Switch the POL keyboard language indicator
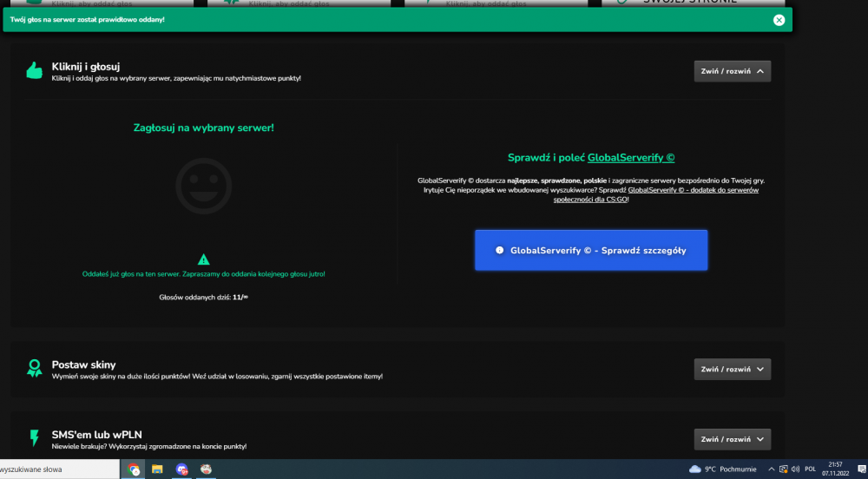This screenshot has height=479, width=868. tap(811, 469)
